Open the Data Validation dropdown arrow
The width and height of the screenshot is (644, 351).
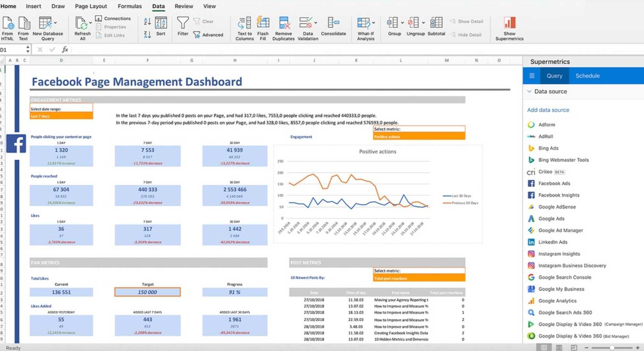click(x=315, y=23)
